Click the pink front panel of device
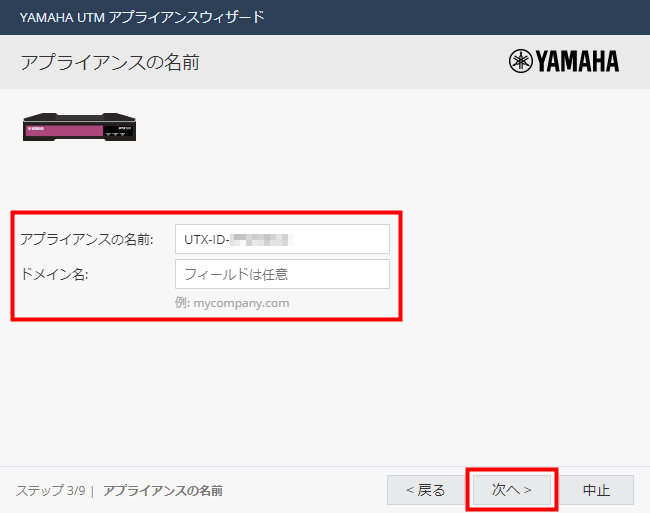 click(63, 128)
